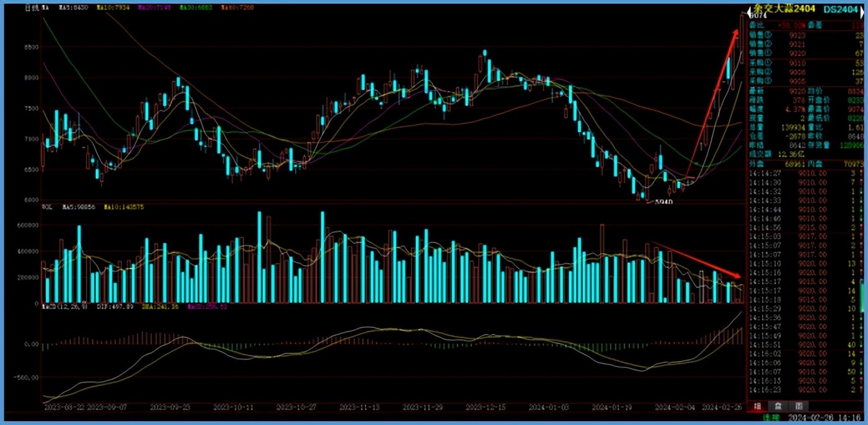This screenshot has width=868, height=425.
Task: Click the VOL indicator label
Action: coord(45,205)
